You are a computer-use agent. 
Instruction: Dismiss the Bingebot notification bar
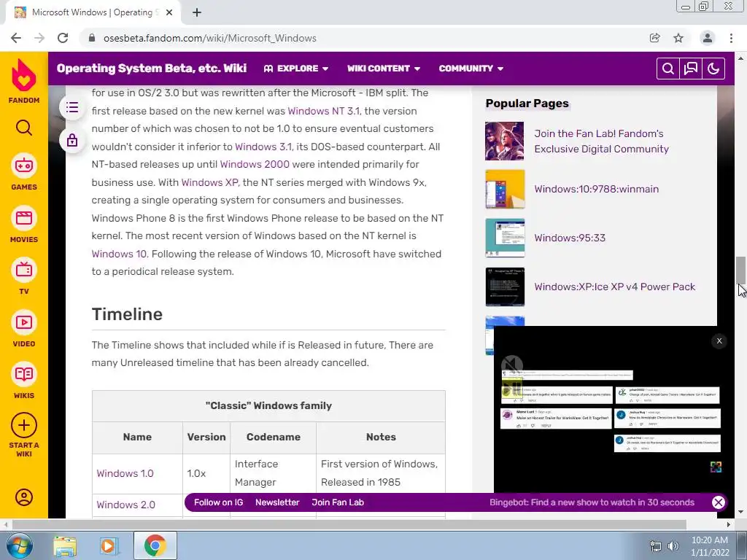[x=719, y=502]
